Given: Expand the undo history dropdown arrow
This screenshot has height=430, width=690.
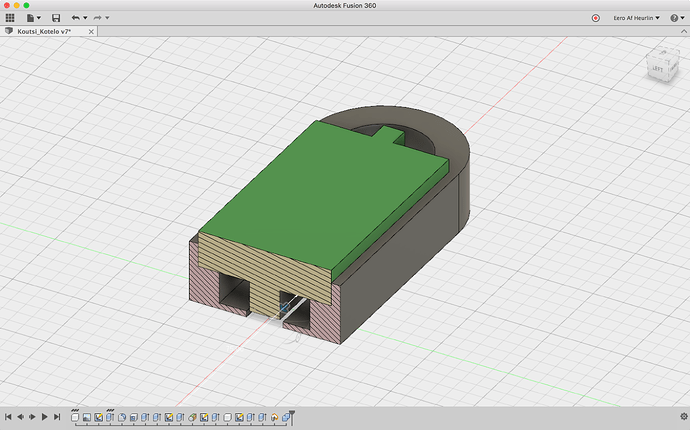Looking at the screenshot, I should [x=85, y=18].
